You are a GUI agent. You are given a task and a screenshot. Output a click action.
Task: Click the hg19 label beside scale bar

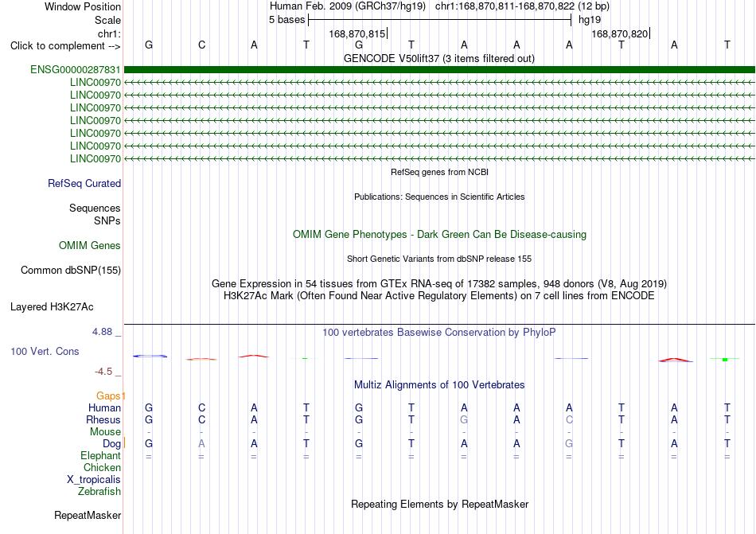pyautogui.click(x=590, y=20)
